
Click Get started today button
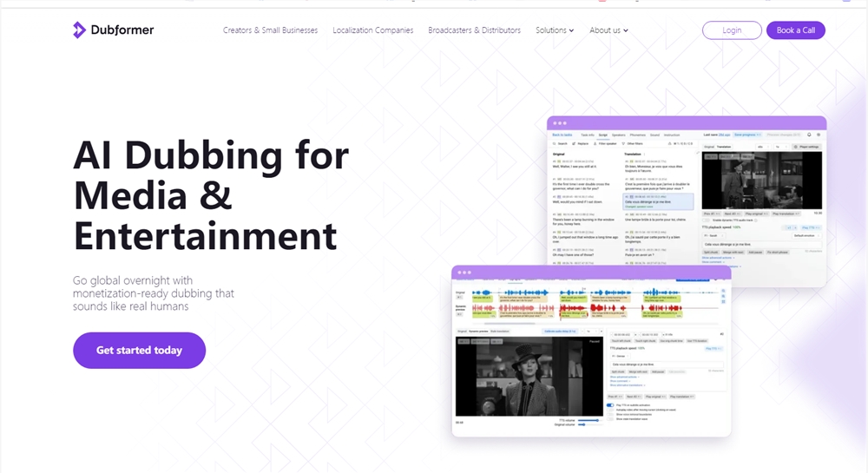140,350
